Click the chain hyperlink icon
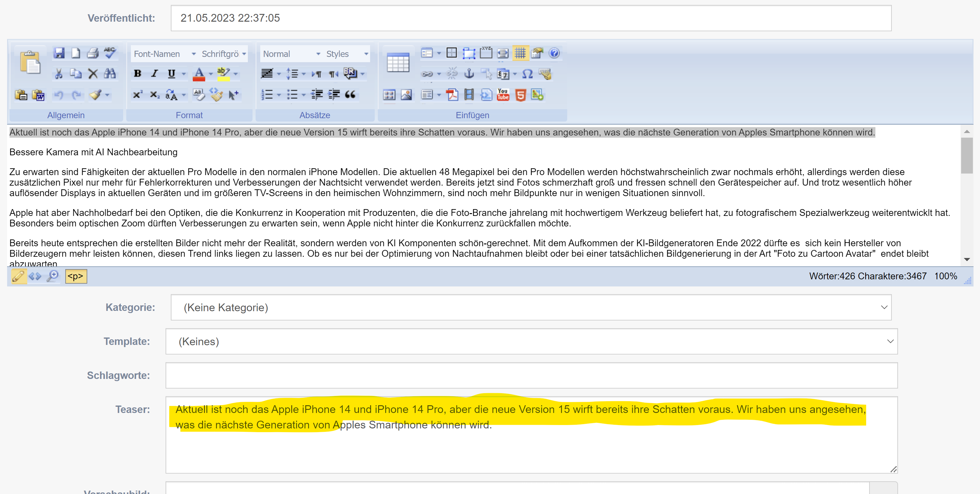The height and width of the screenshot is (494, 980). (x=427, y=74)
